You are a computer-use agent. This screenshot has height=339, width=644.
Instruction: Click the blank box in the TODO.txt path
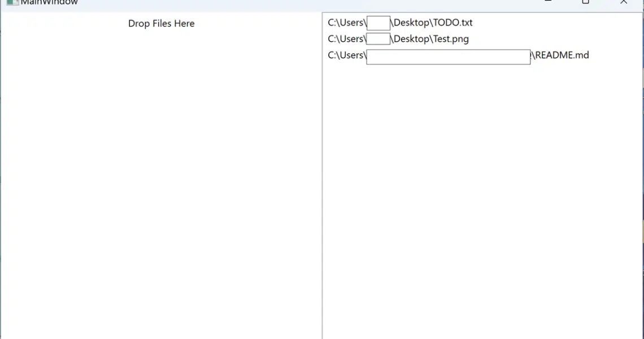[x=378, y=23]
